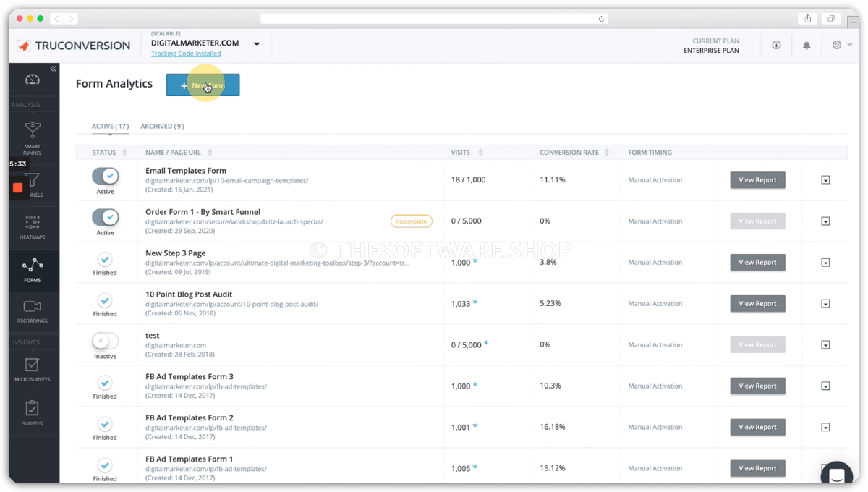This screenshot has height=492, width=868.
Task: Click the red stop recording button
Action: 18,187
